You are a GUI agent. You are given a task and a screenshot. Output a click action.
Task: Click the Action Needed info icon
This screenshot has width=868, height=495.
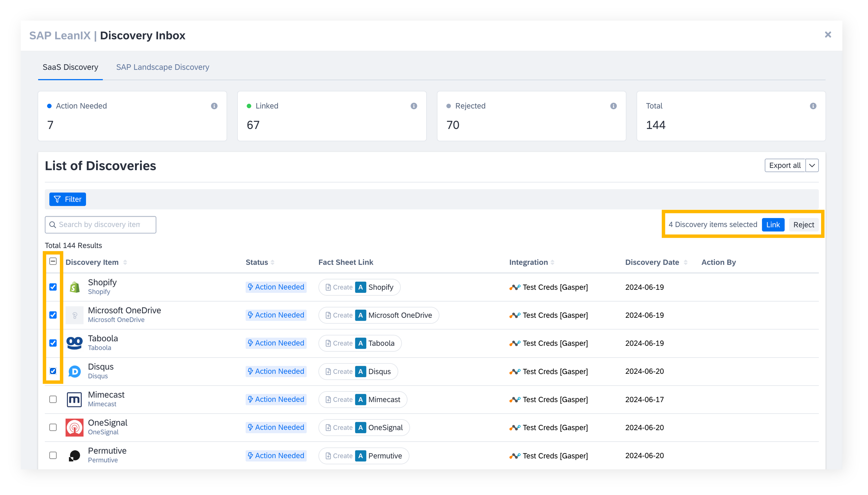click(x=214, y=106)
